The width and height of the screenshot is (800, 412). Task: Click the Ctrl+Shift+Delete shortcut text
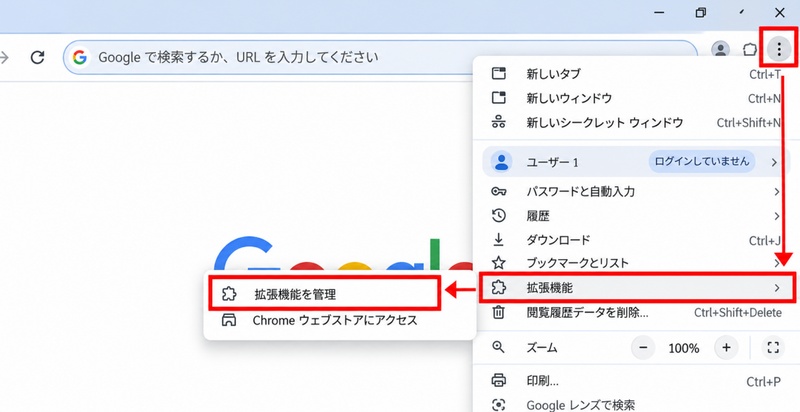pyautogui.click(x=738, y=313)
